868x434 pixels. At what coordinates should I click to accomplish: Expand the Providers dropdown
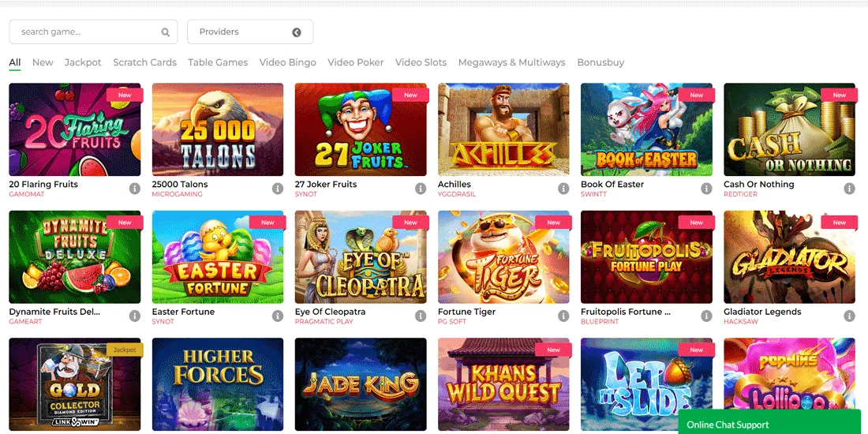250,32
